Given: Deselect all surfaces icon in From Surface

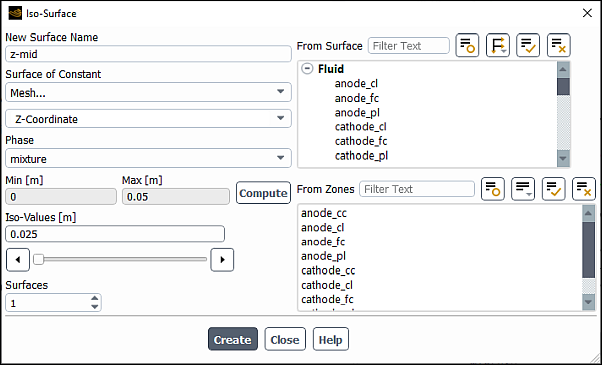Looking at the screenshot, I should tap(559, 46).
